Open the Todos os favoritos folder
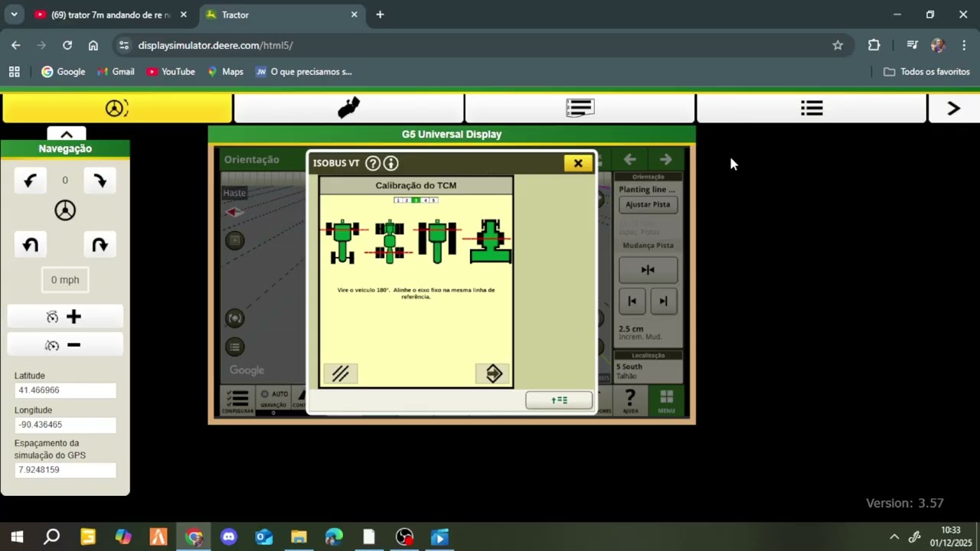This screenshot has width=980, height=551. point(927,72)
